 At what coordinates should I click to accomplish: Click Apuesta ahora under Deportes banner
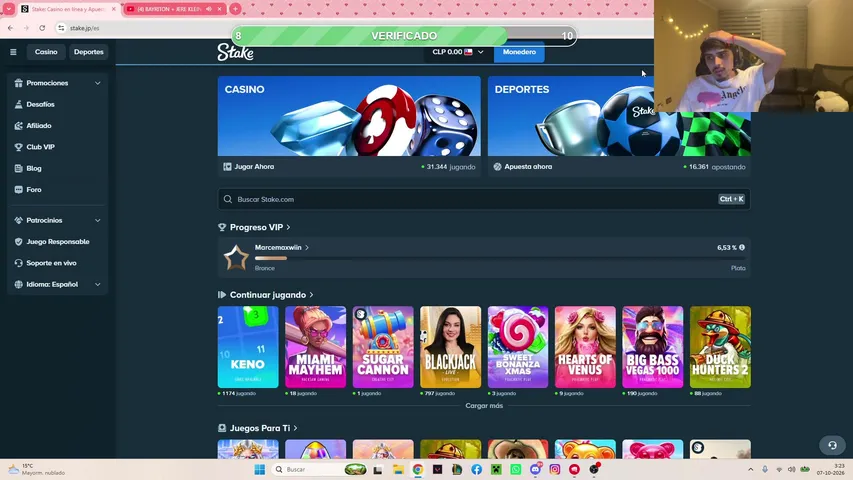(528, 167)
